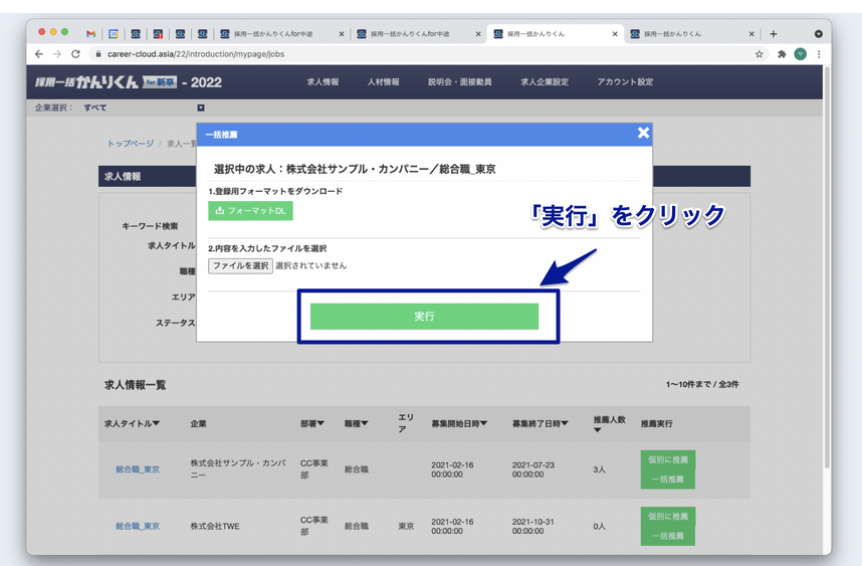862x566 pixels.
Task: Click 1〜10件まで / 全3件 count text
Action: pyautogui.click(x=702, y=384)
